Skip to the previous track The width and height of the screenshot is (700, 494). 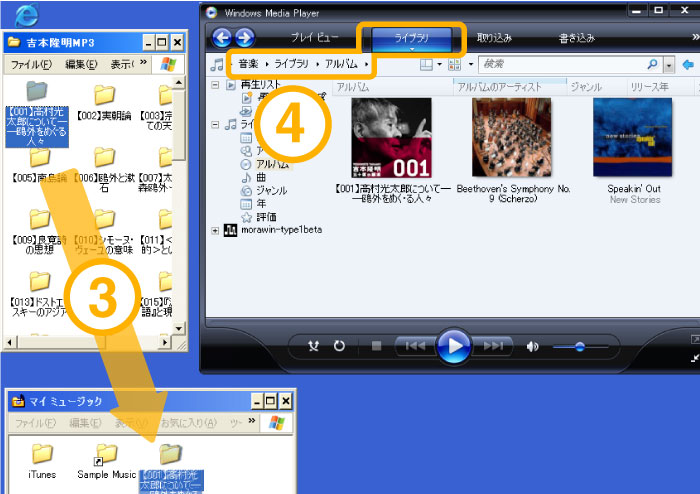click(413, 346)
